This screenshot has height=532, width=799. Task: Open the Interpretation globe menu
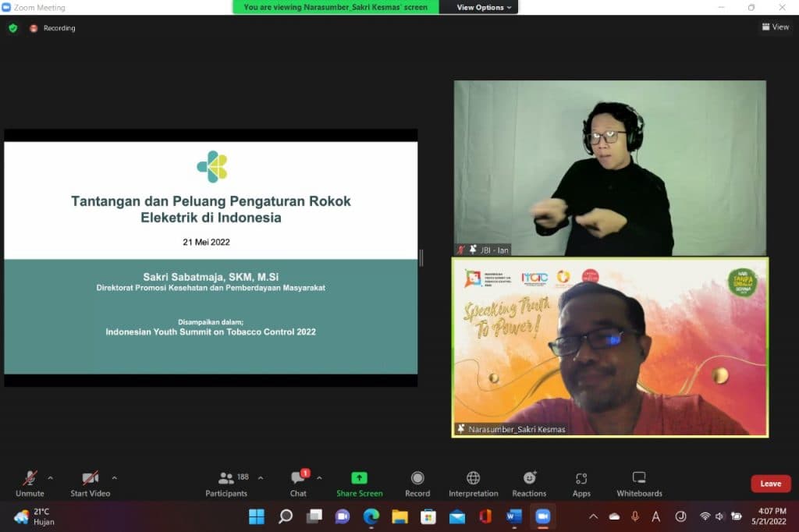pyautogui.click(x=474, y=484)
